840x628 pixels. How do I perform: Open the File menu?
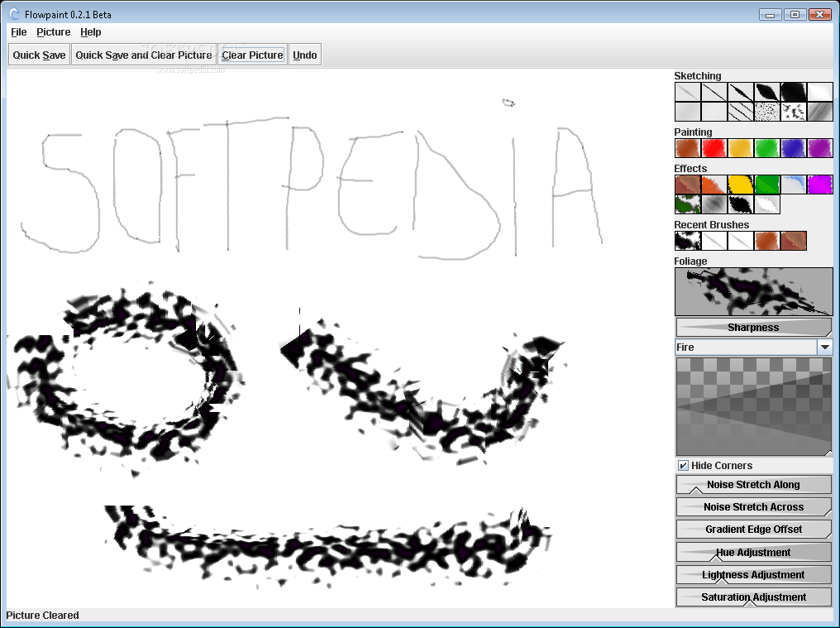[19, 32]
